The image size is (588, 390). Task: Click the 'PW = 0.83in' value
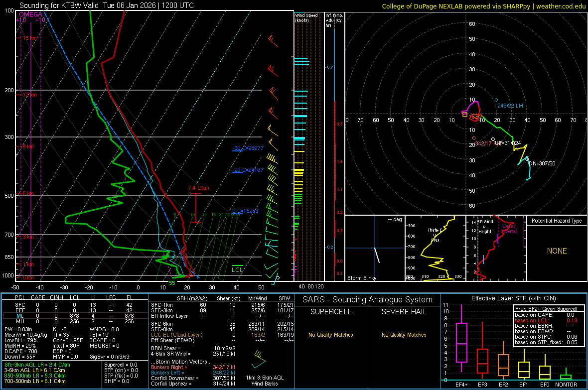coord(18,329)
